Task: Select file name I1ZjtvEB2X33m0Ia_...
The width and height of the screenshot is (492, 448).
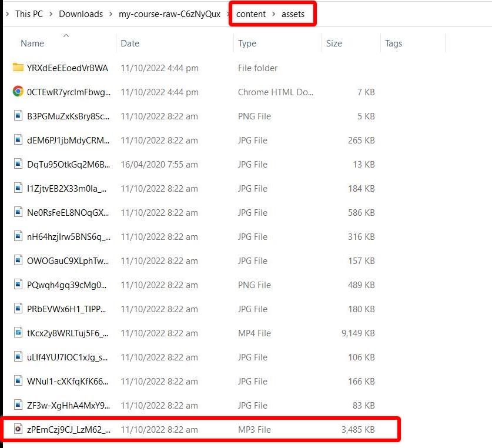Action: coord(66,189)
